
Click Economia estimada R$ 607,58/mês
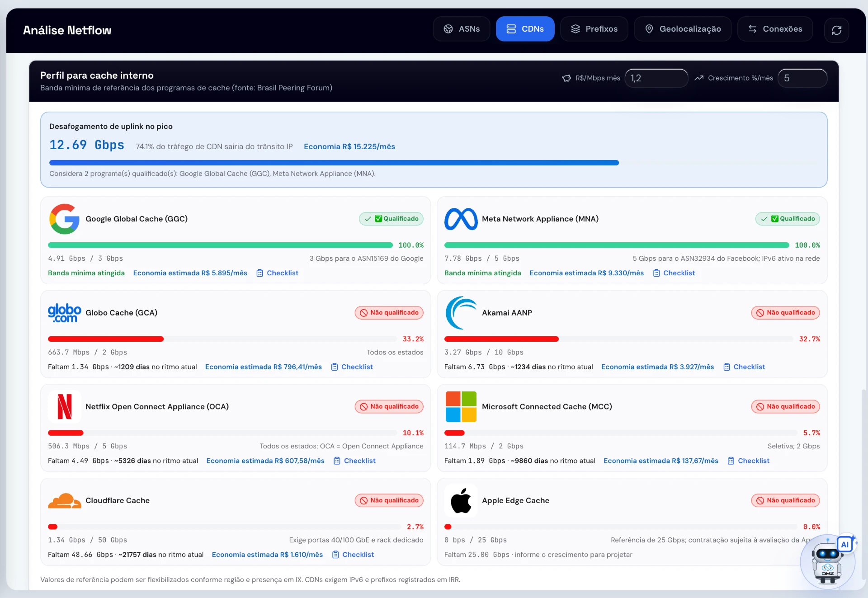click(x=265, y=461)
